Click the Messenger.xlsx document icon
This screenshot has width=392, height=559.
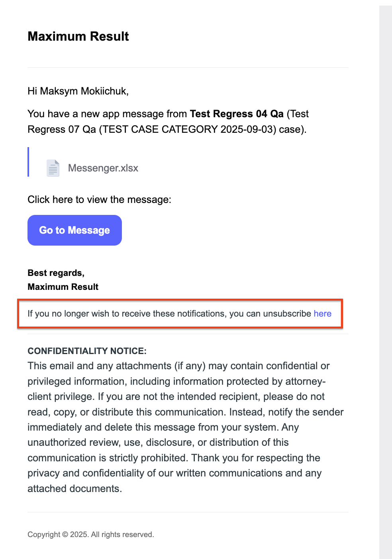(53, 168)
